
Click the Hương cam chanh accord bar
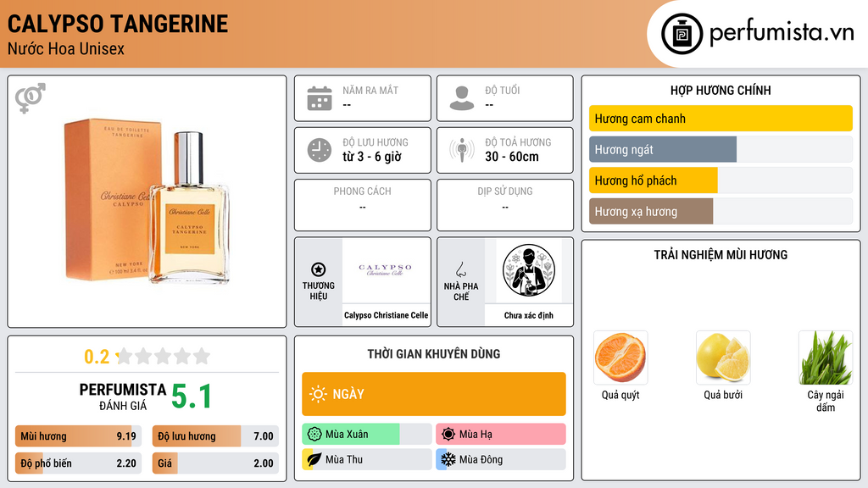(x=721, y=119)
